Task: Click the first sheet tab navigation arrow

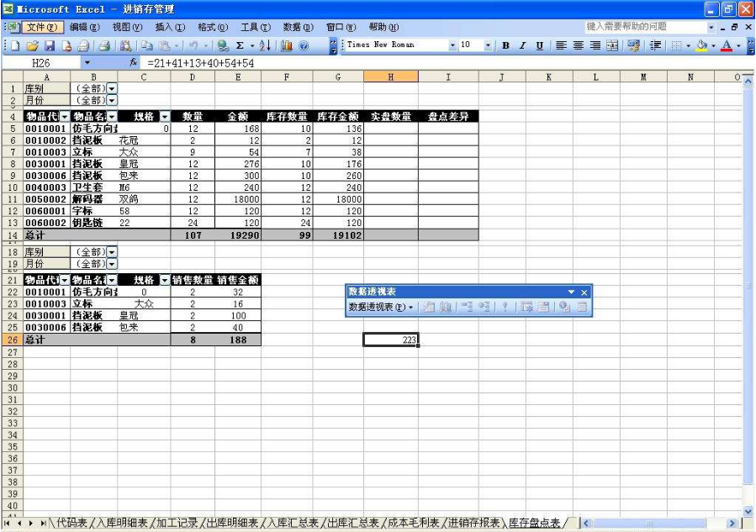Action: tap(7, 523)
